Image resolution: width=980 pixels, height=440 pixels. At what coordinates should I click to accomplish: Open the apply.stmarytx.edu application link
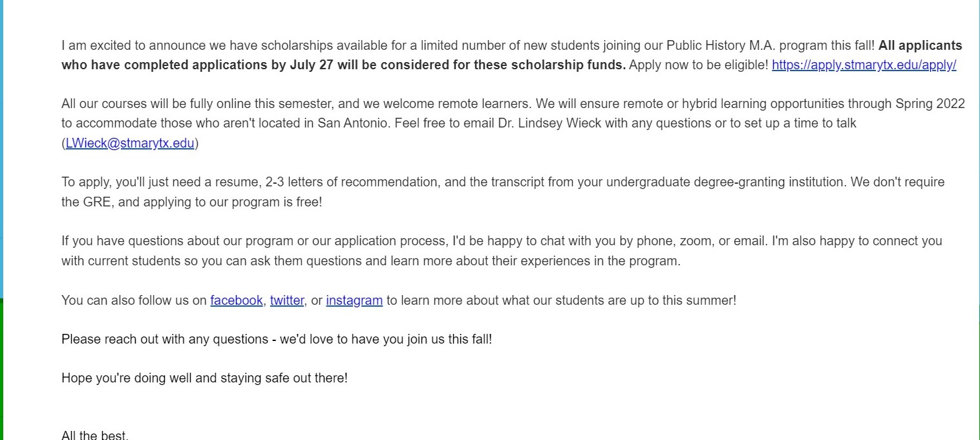tap(864, 65)
